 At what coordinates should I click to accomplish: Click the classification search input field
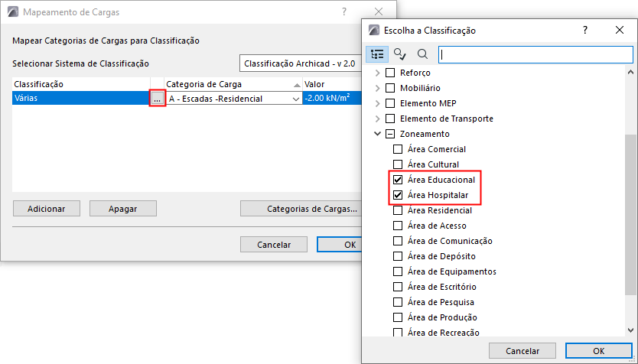pyautogui.click(x=534, y=54)
